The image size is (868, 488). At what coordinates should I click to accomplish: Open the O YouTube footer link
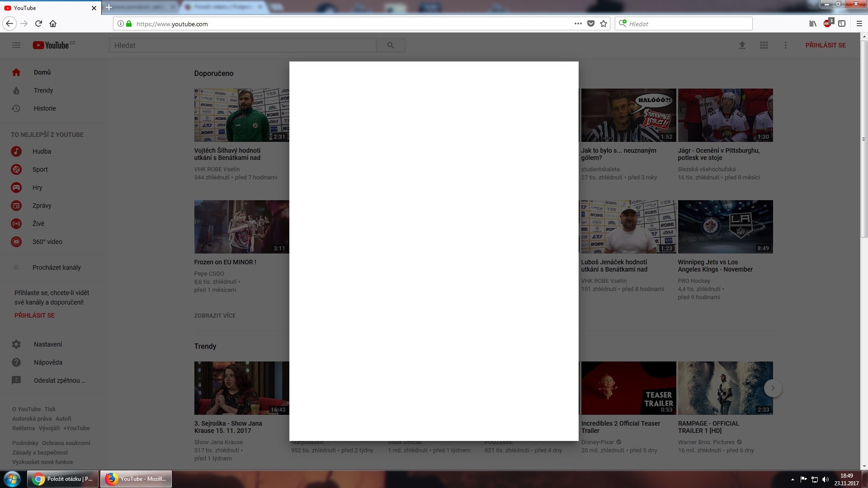click(x=26, y=409)
